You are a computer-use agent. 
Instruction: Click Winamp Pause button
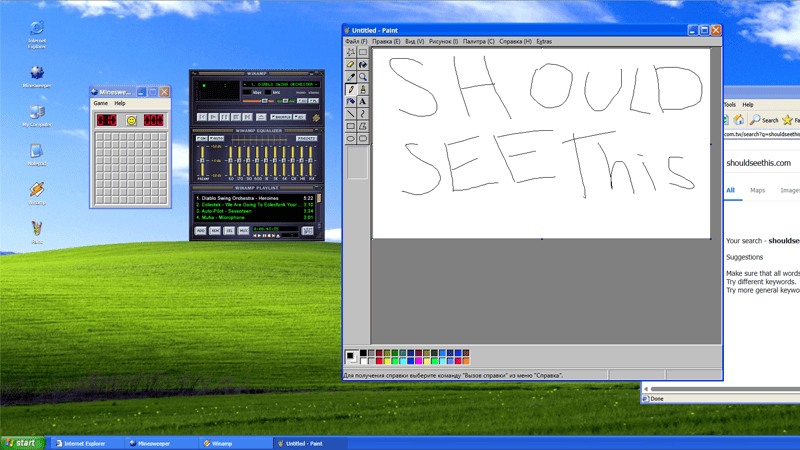point(225,117)
